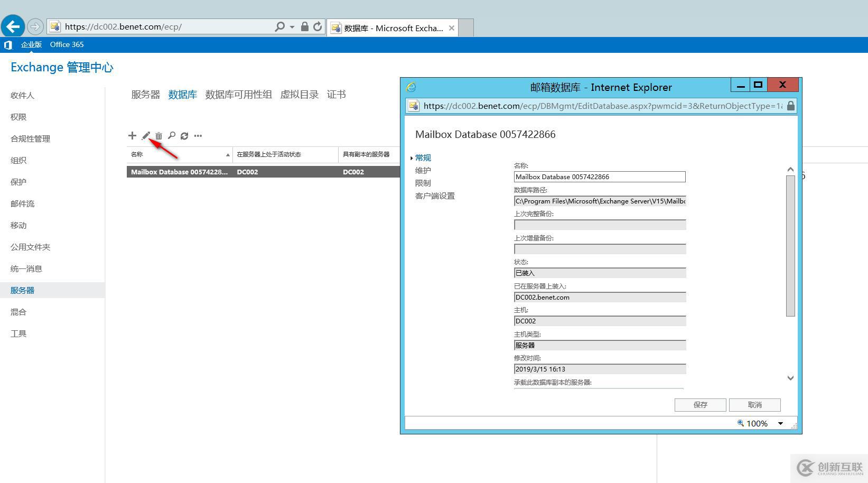Click the Office logo icon in blue bar

8,45
